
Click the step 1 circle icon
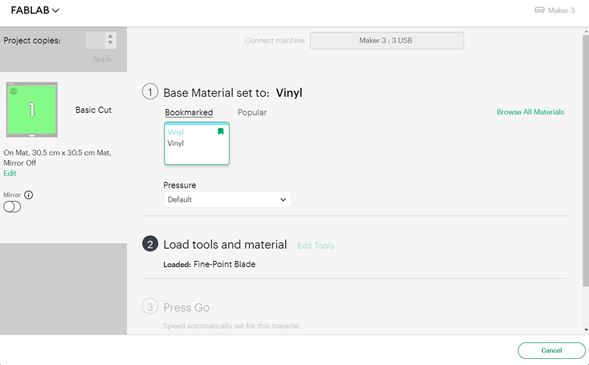(x=150, y=92)
